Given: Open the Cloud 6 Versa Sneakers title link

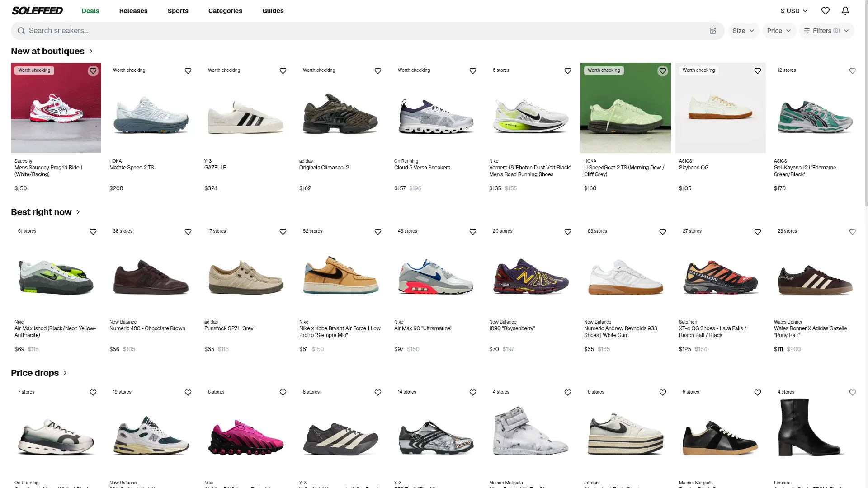Looking at the screenshot, I should (422, 168).
